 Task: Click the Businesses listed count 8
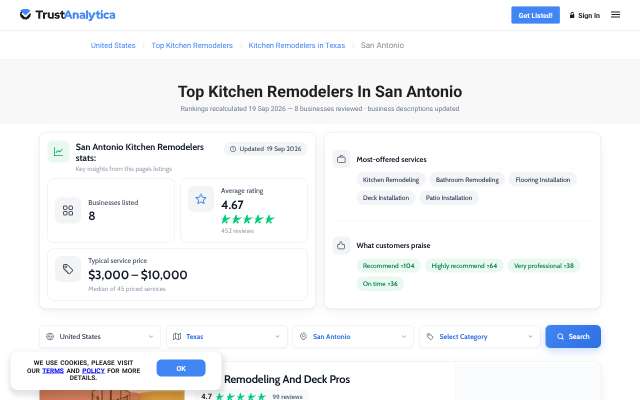[x=92, y=216]
